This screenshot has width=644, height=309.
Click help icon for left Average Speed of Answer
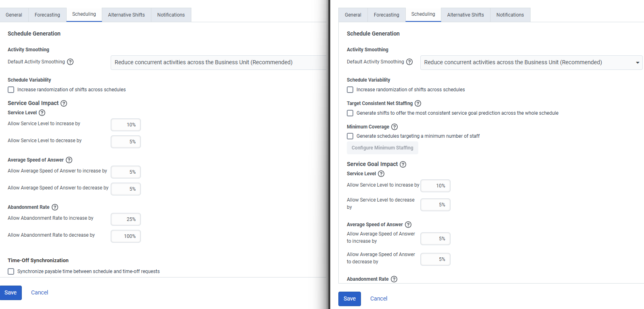coord(69,160)
